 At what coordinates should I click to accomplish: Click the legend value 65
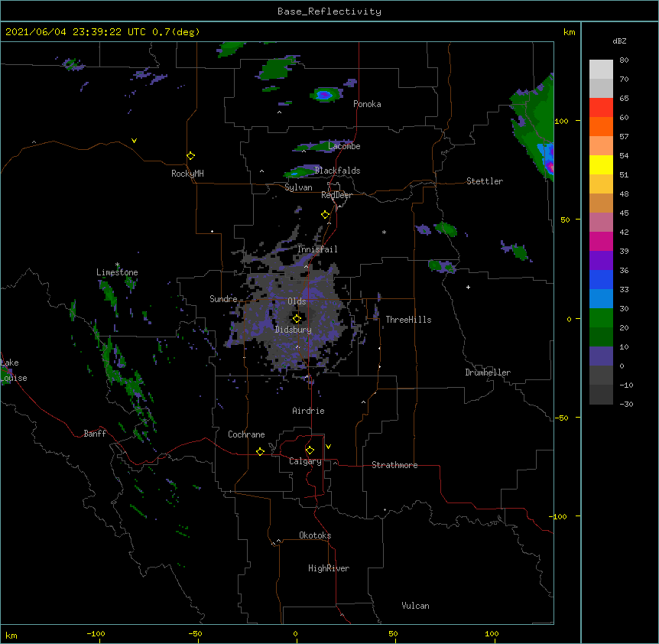click(624, 99)
